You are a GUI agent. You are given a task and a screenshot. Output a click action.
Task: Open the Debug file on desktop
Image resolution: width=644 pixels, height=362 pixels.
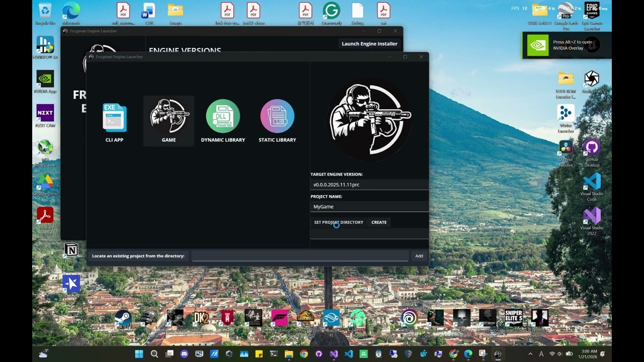click(357, 14)
